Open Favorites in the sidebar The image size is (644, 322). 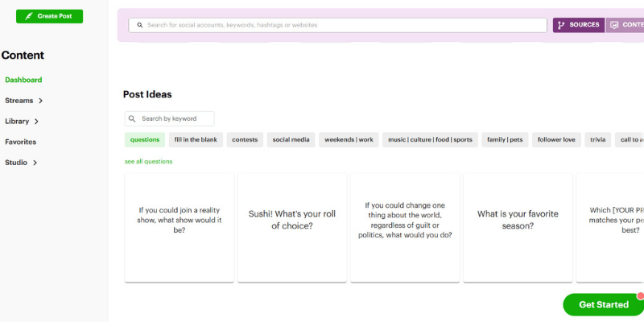21,142
